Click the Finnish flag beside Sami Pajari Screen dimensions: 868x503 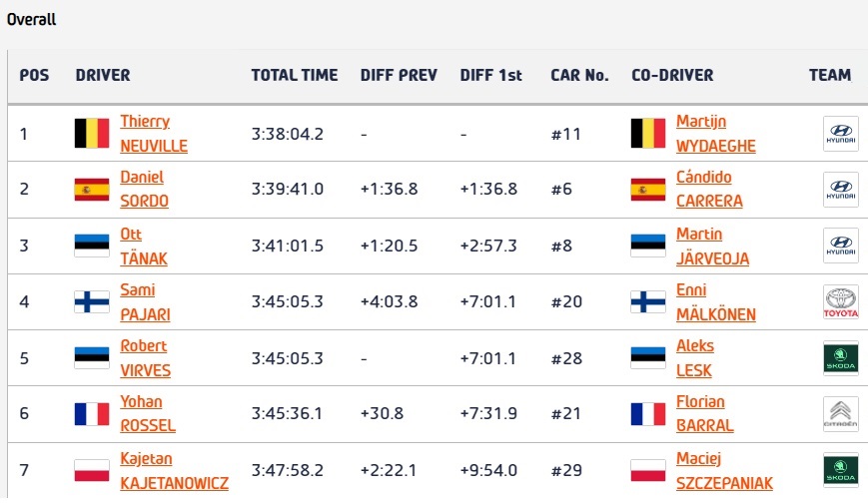coord(92,302)
